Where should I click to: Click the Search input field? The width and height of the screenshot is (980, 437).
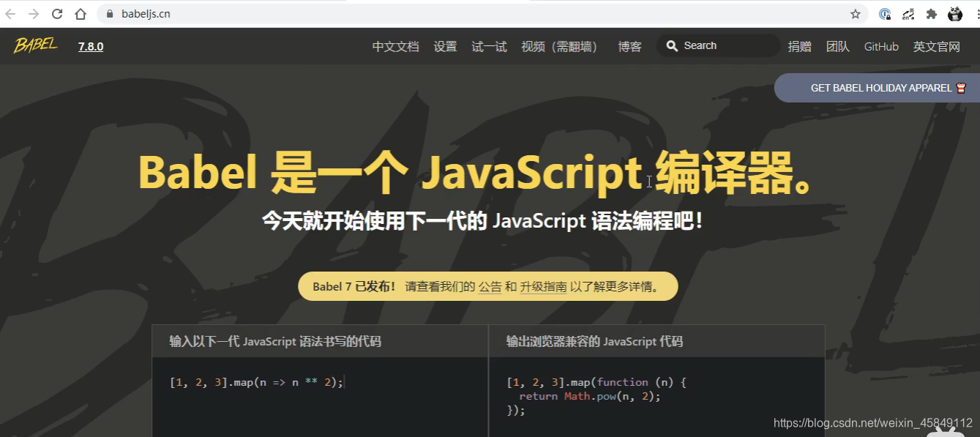(719, 45)
